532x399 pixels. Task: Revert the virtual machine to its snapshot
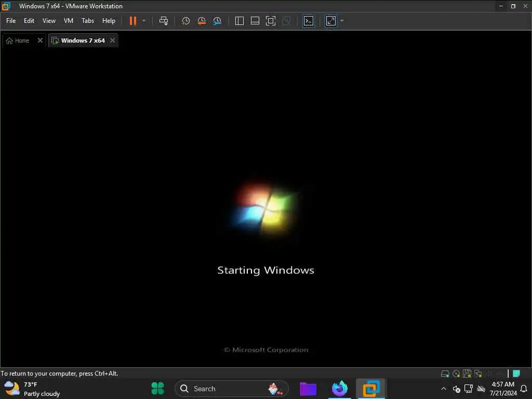pos(202,21)
